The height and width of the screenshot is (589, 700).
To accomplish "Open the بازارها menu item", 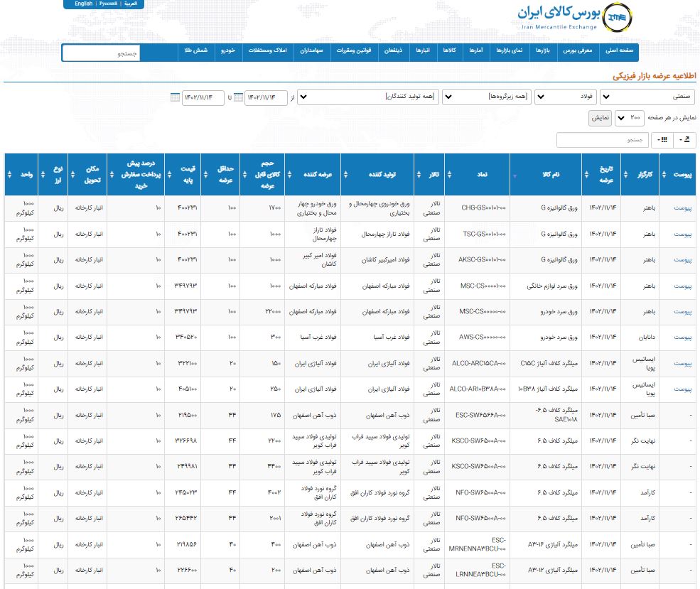I will (543, 50).
